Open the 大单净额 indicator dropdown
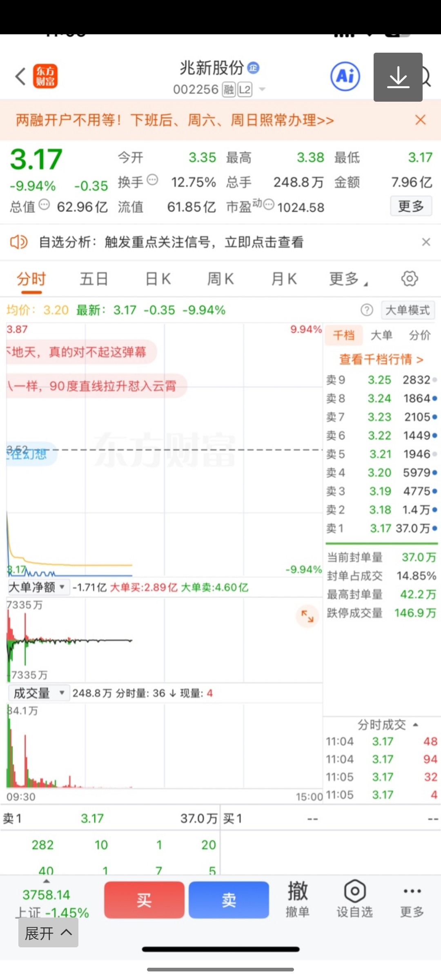The image size is (441, 980). point(38,588)
